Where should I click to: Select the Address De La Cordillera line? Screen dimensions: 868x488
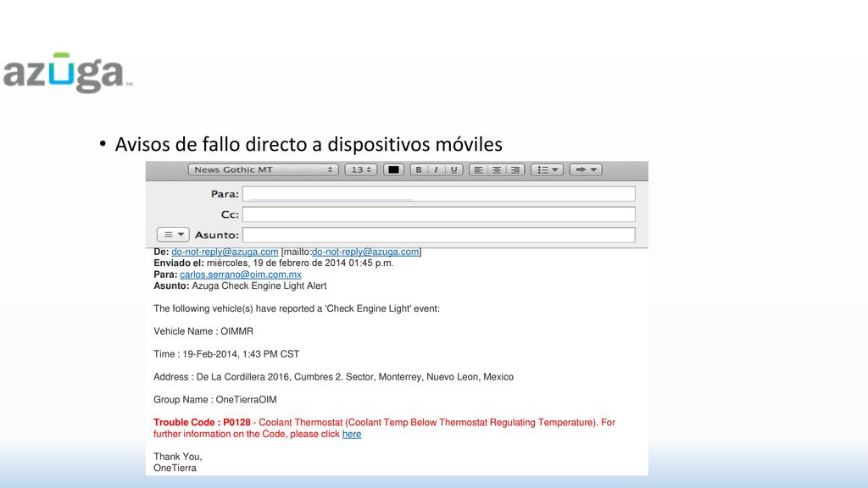coord(333,377)
